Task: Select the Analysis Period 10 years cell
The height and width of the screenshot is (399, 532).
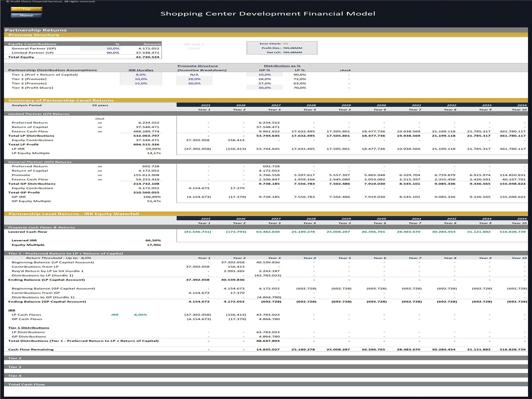Action: click(100, 105)
